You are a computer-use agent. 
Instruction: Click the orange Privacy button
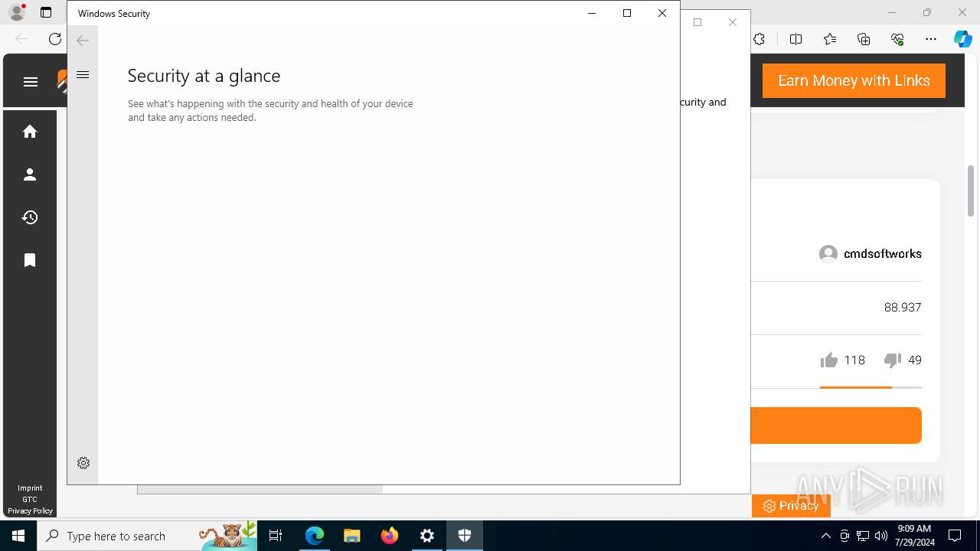click(x=791, y=506)
